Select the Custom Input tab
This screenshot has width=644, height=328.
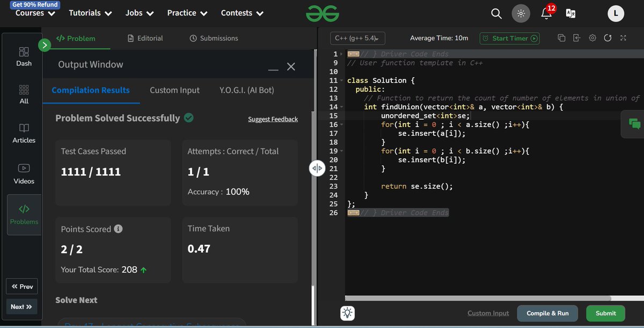click(x=174, y=90)
